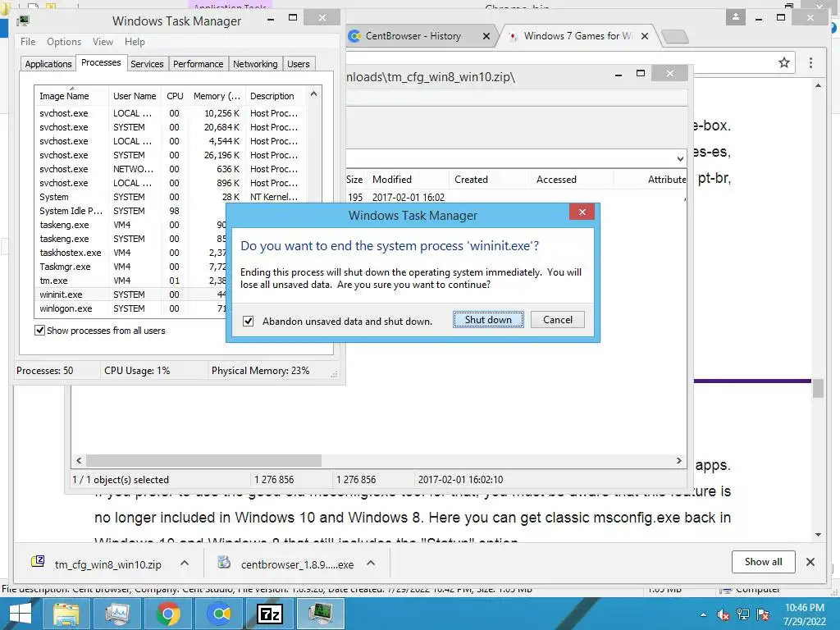This screenshot has height=630, width=840.
Task: Switch to the Networking tab
Action: (255, 64)
